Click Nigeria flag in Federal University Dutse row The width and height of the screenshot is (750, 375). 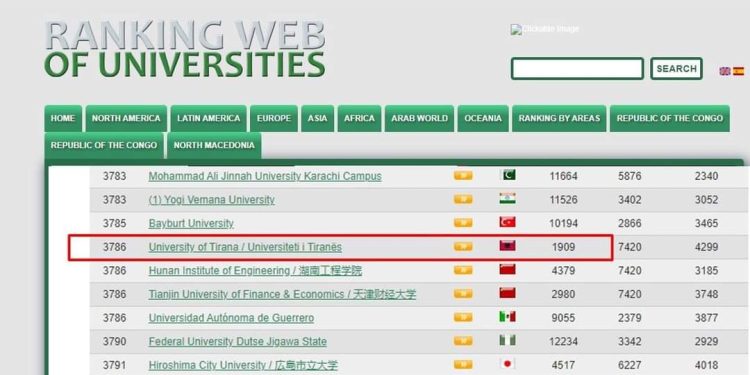click(507, 340)
